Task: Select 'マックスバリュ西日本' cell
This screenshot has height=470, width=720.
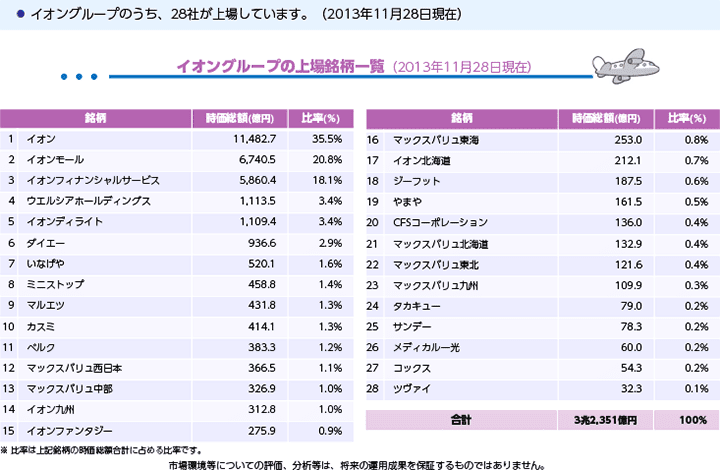Action: tap(74, 368)
